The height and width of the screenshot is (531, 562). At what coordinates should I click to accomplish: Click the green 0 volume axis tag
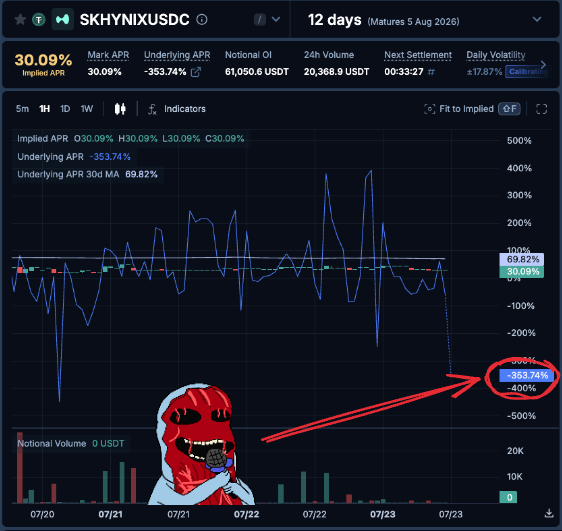[x=508, y=497]
